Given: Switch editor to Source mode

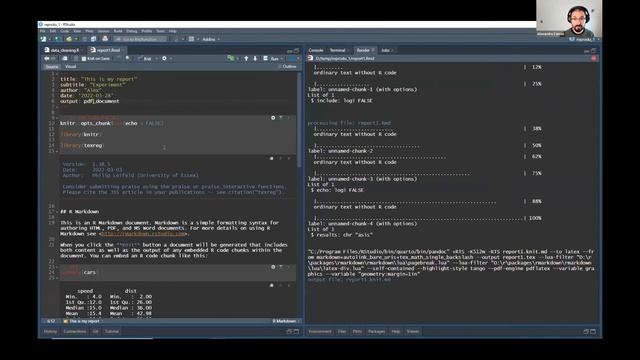Looking at the screenshot, I should 52,67.
